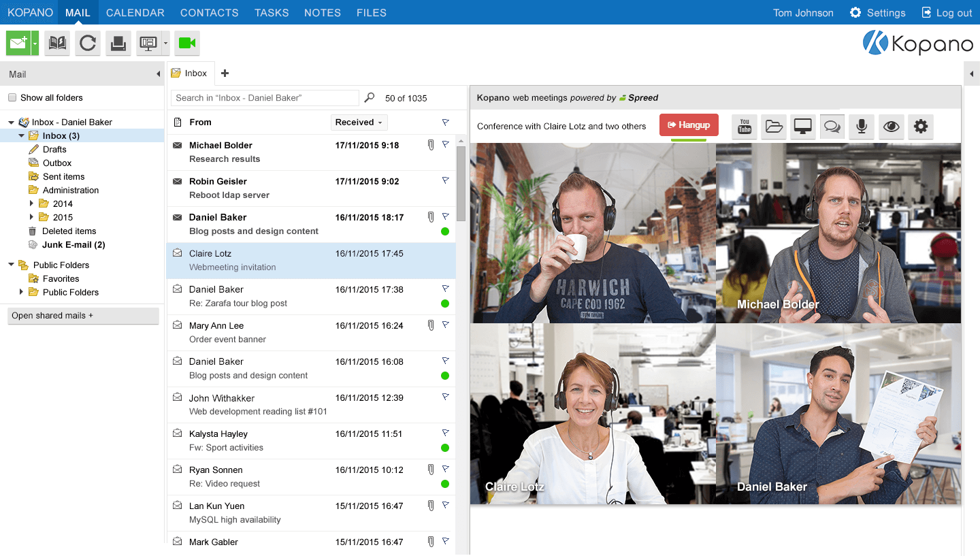This screenshot has height=556, width=980.
Task: Collapse the Mail side panel arrow
Action: pos(159,74)
